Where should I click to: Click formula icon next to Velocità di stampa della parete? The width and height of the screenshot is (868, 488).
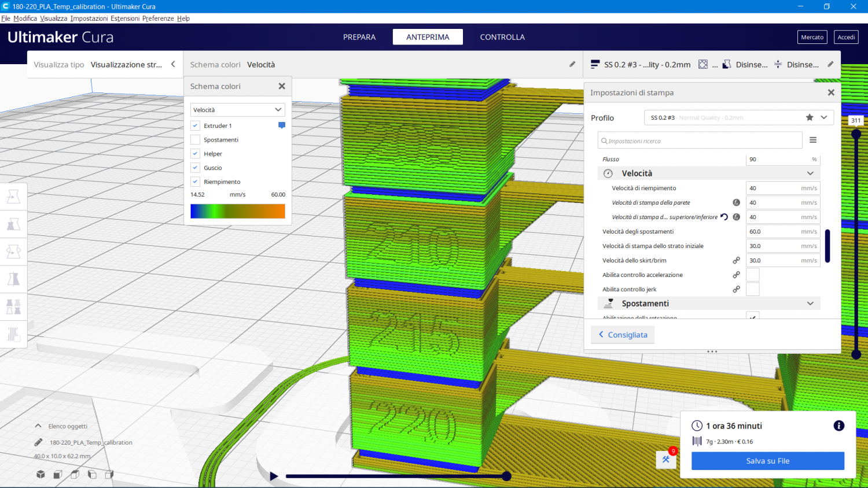pyautogui.click(x=736, y=202)
